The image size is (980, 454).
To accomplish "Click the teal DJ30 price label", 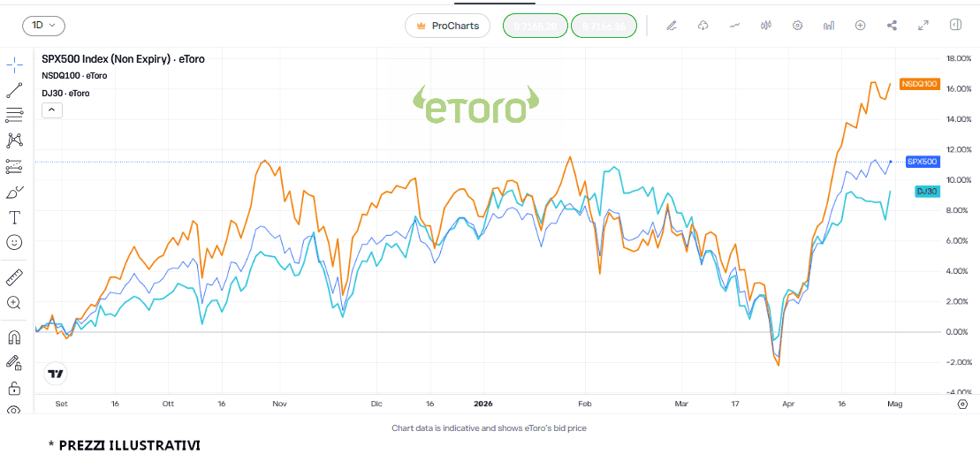I will [x=927, y=192].
